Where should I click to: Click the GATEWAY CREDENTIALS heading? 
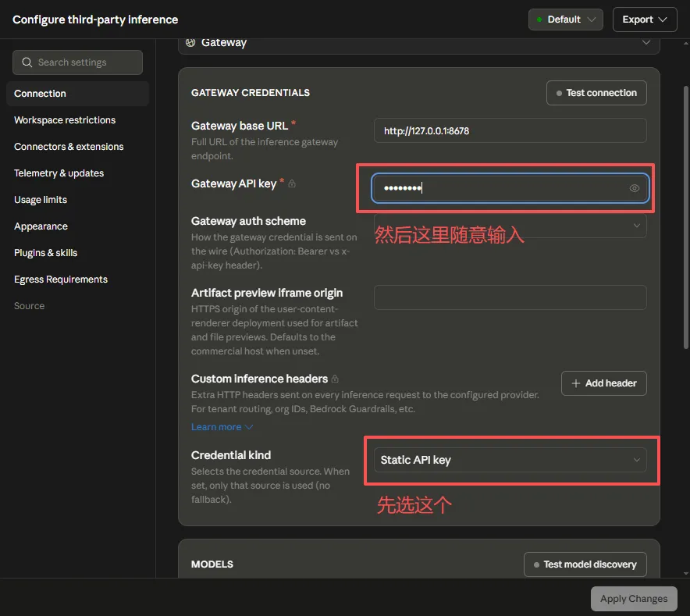(251, 92)
